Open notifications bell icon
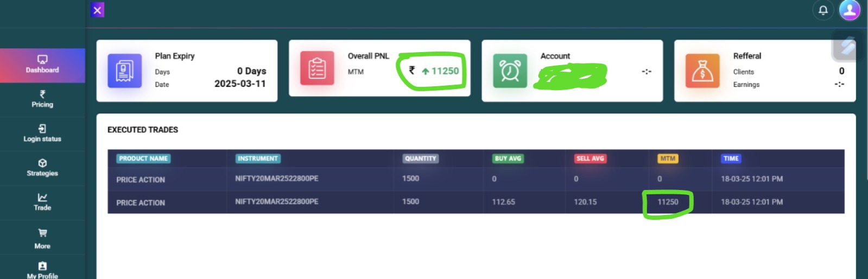Viewport: 868px width, 279px height. click(x=823, y=10)
